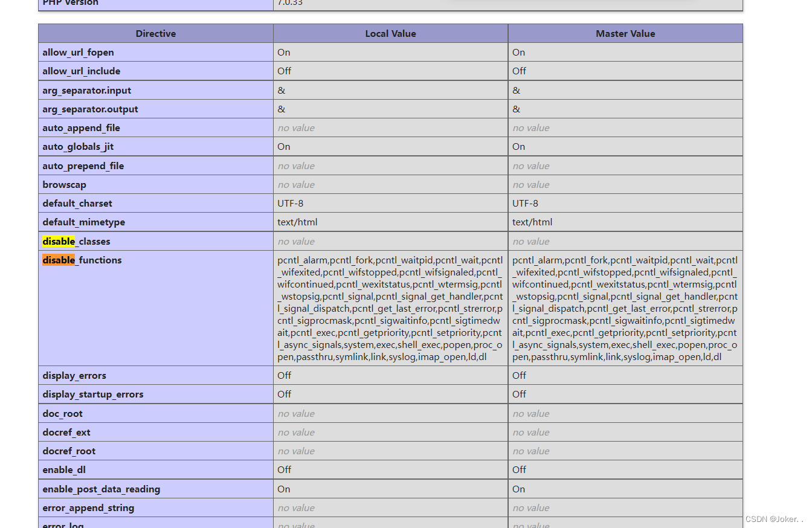Select the display_errors directive name
The height and width of the screenshot is (528, 812).
pos(74,376)
